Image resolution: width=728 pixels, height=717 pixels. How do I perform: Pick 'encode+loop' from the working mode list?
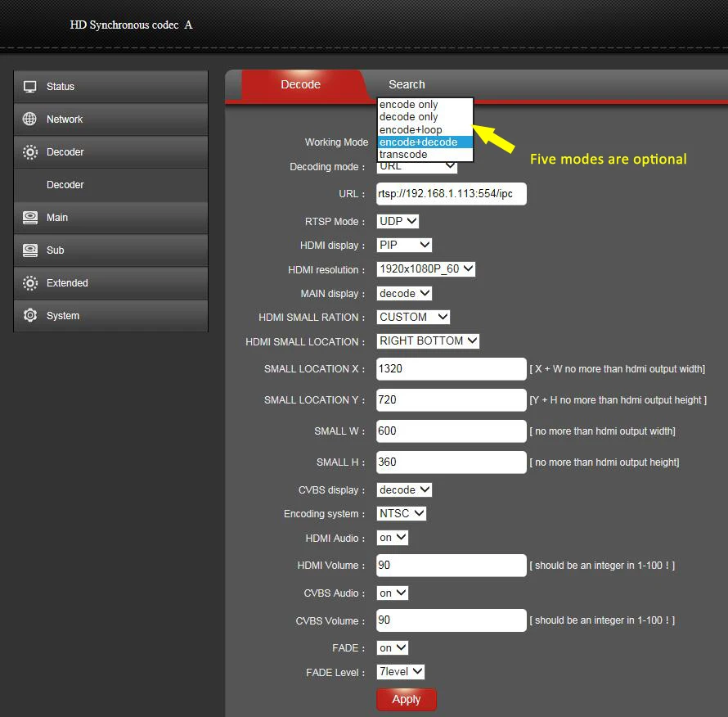coord(425,129)
